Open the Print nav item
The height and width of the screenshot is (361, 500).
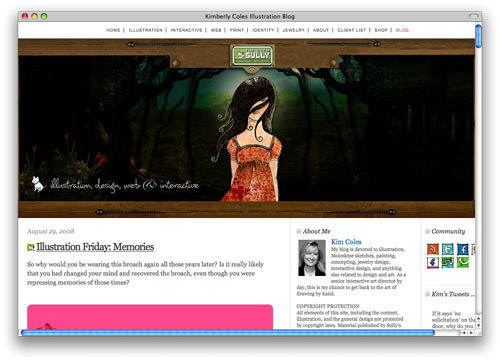tap(237, 30)
